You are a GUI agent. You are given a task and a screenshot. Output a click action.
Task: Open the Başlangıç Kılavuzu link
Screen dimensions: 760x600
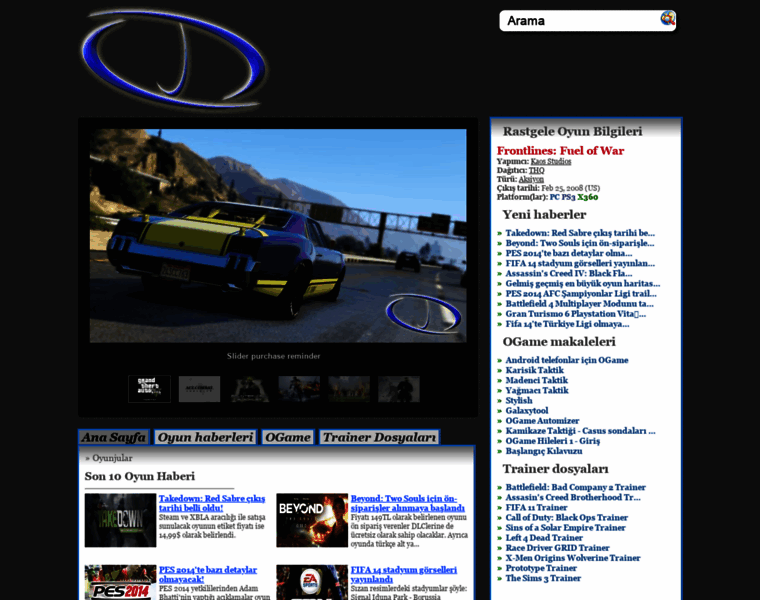pyautogui.click(x=544, y=451)
